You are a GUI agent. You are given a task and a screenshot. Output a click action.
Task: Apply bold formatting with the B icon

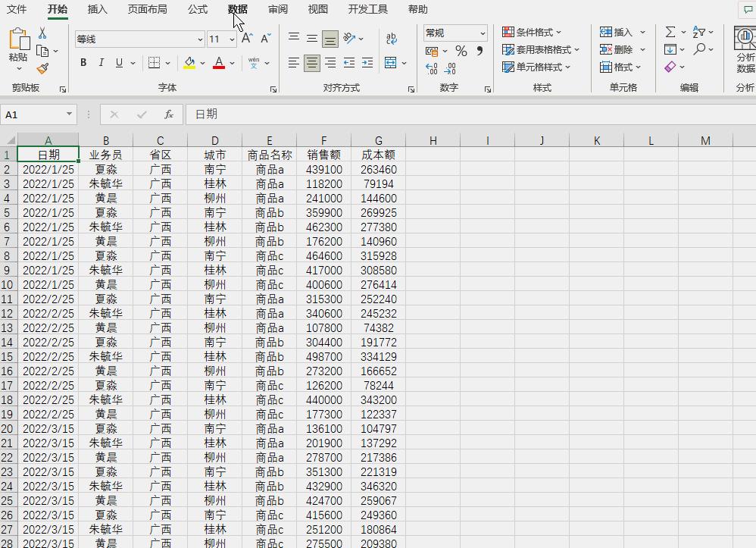click(x=83, y=62)
